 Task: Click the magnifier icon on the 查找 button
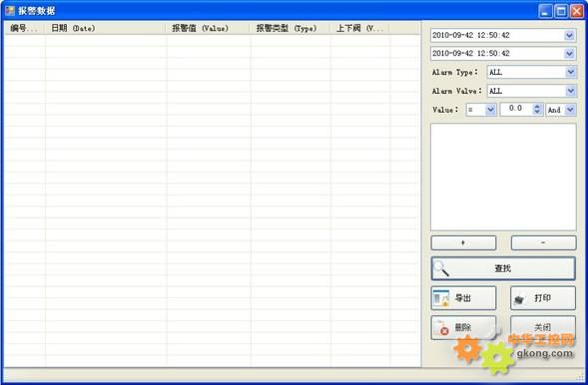[441, 268]
